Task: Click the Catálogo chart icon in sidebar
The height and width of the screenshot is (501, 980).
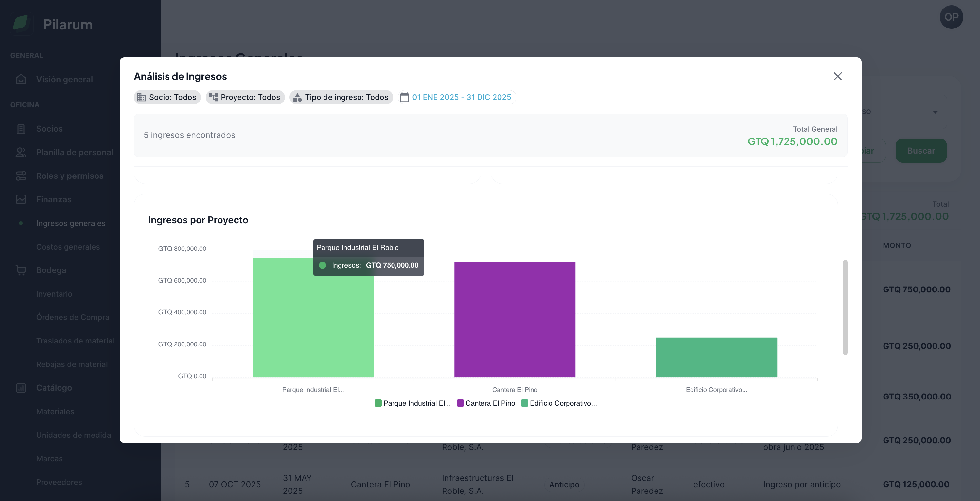Action: click(21, 388)
